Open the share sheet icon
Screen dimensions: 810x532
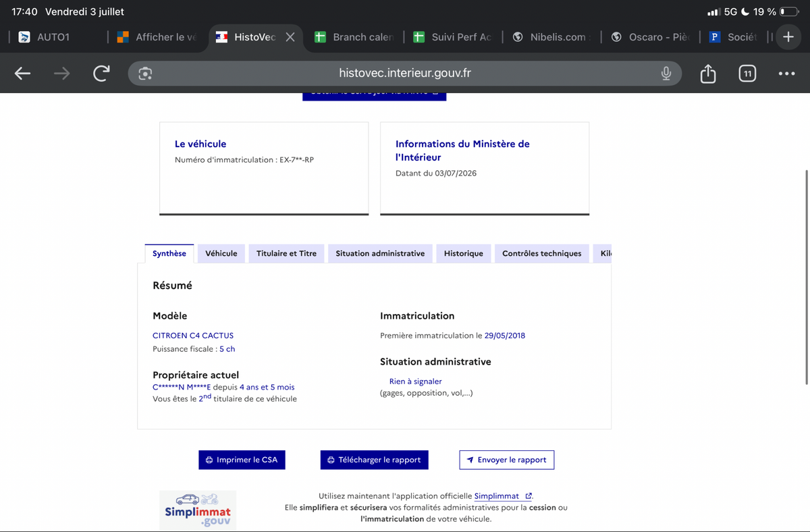point(708,73)
